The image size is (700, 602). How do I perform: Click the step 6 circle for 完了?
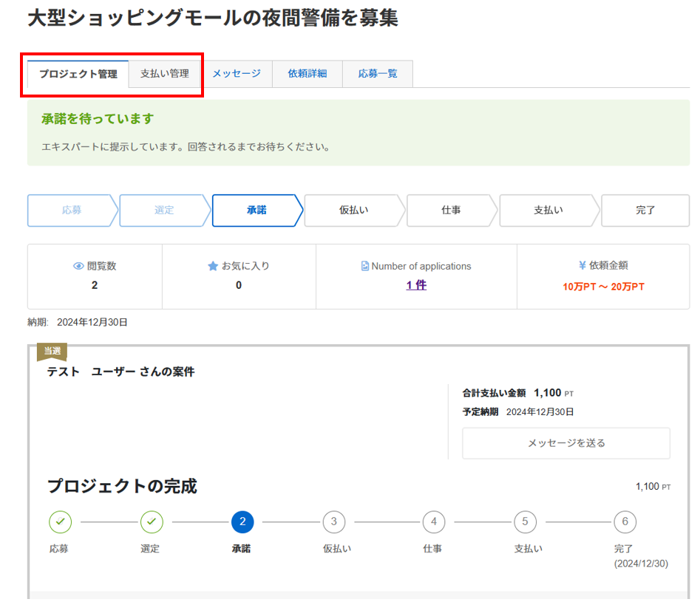[625, 522]
